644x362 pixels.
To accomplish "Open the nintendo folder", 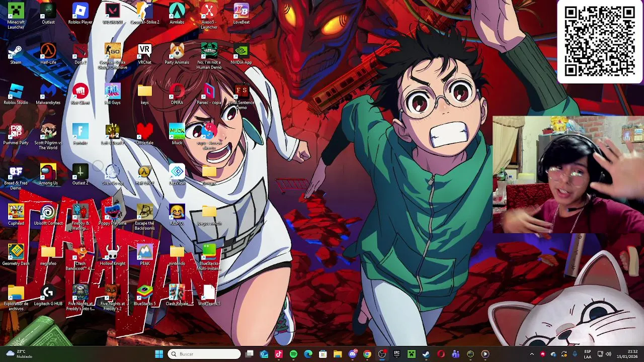I will point(177,255).
